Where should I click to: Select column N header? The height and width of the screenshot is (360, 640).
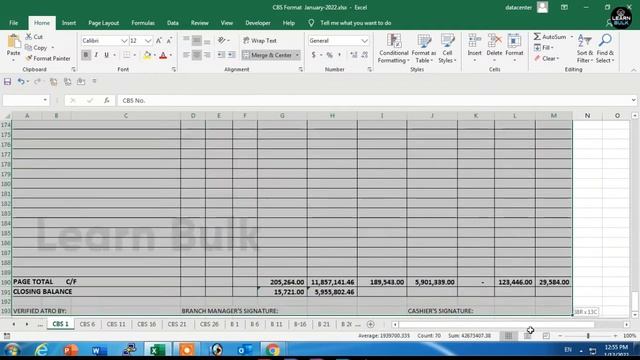tap(587, 116)
